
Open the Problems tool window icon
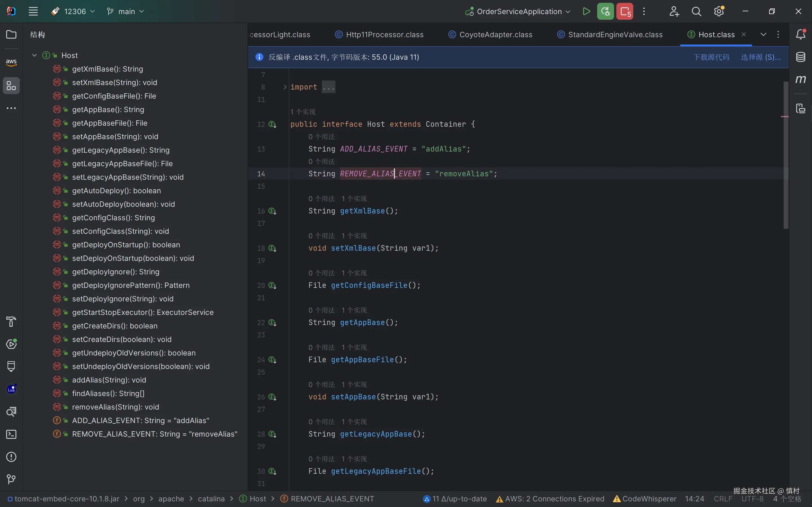pyautogui.click(x=11, y=457)
